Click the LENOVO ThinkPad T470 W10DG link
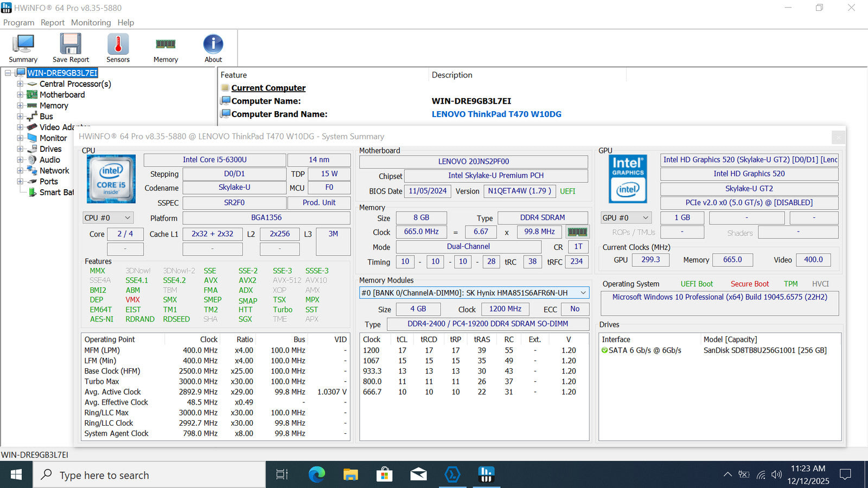The height and width of the screenshot is (488, 868). (496, 114)
